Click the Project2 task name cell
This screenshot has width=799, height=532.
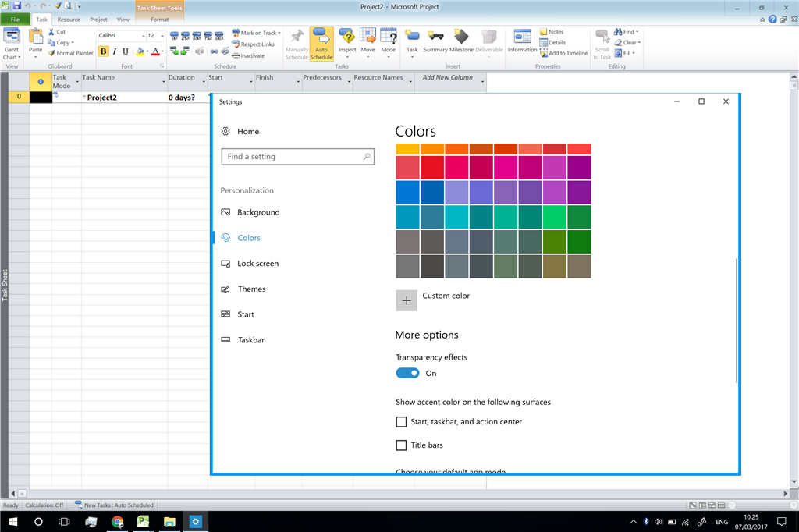pos(124,98)
